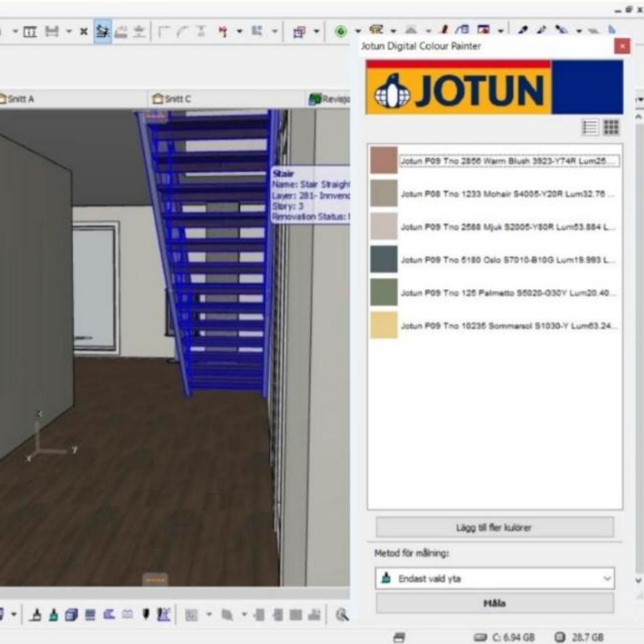Click the red pen icon in top toolbar
The image size is (644, 644).
445,30
